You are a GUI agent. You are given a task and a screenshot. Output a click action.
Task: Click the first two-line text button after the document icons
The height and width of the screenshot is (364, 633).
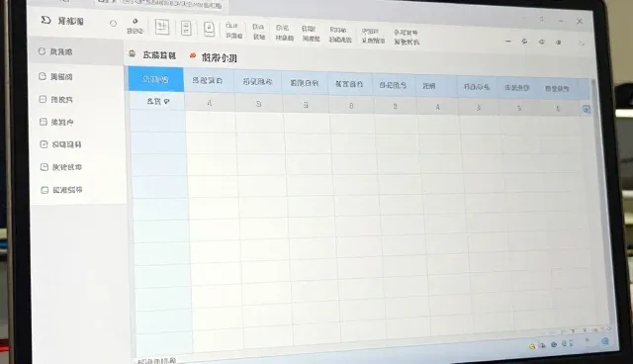tap(234, 31)
